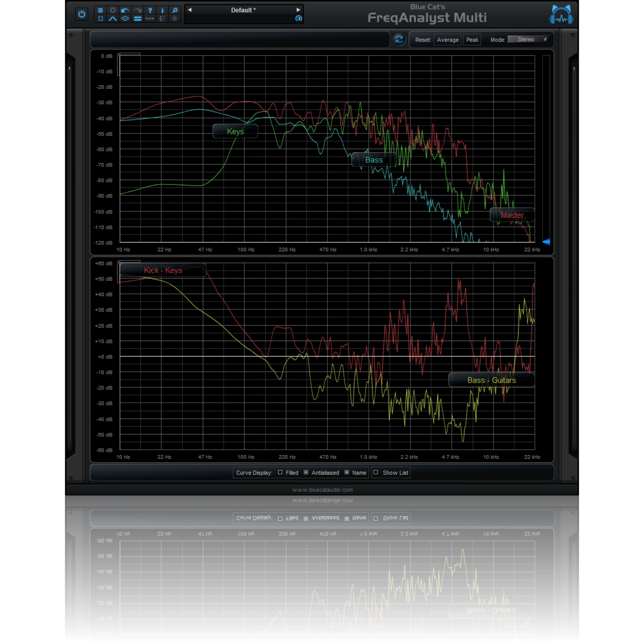Click the Blue Cat headphones logo
Image resolution: width=644 pixels, height=644 pixels.
(x=561, y=14)
